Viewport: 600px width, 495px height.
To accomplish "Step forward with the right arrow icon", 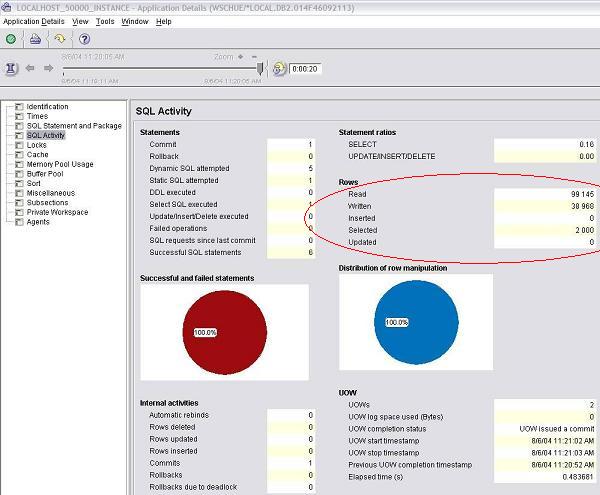I will point(47,68).
